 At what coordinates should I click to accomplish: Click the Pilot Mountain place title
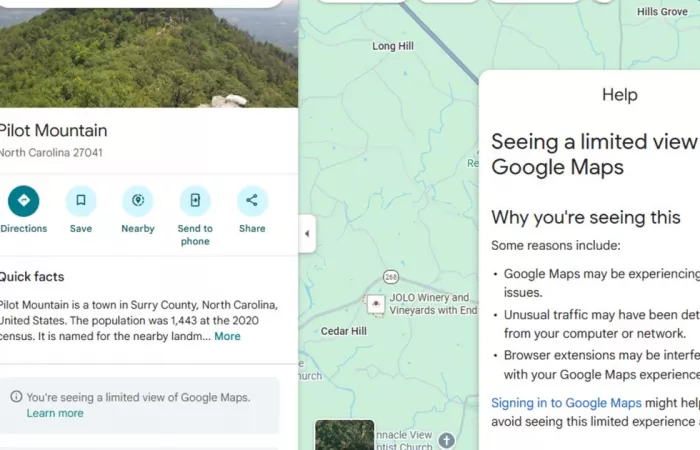53,131
